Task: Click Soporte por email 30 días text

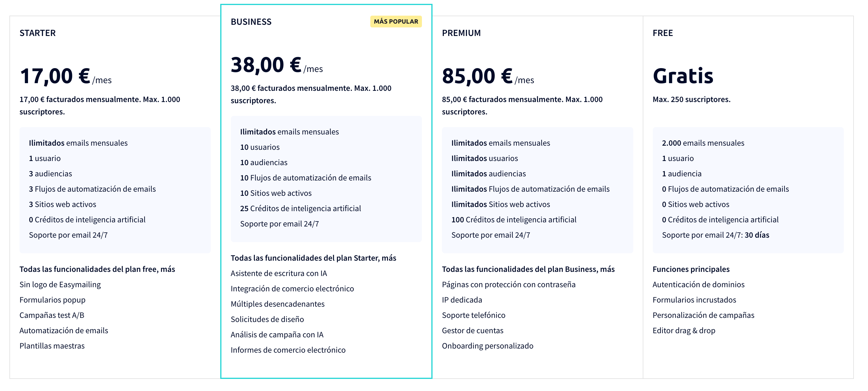Action: click(x=716, y=235)
